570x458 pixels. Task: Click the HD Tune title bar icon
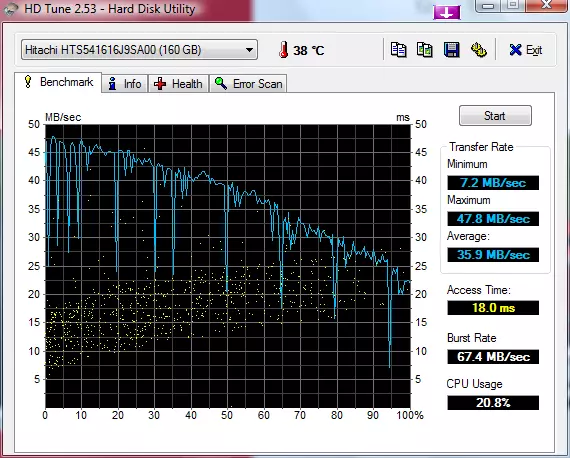click(x=11, y=9)
